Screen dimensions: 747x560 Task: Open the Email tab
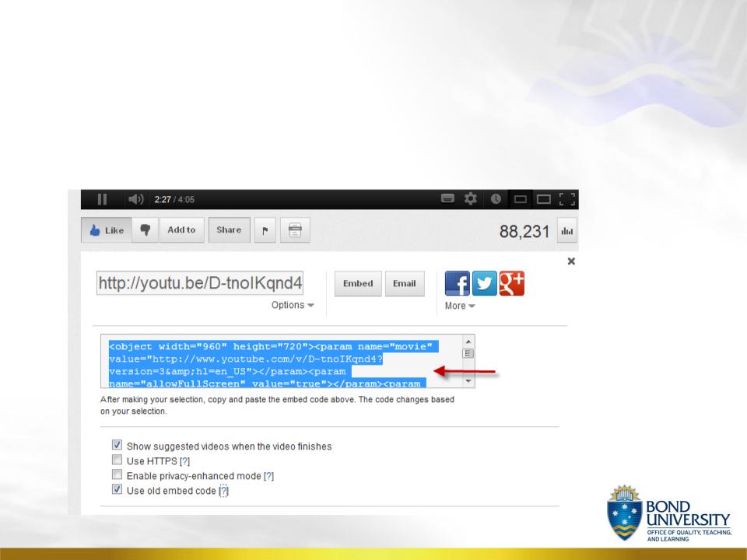(x=405, y=283)
